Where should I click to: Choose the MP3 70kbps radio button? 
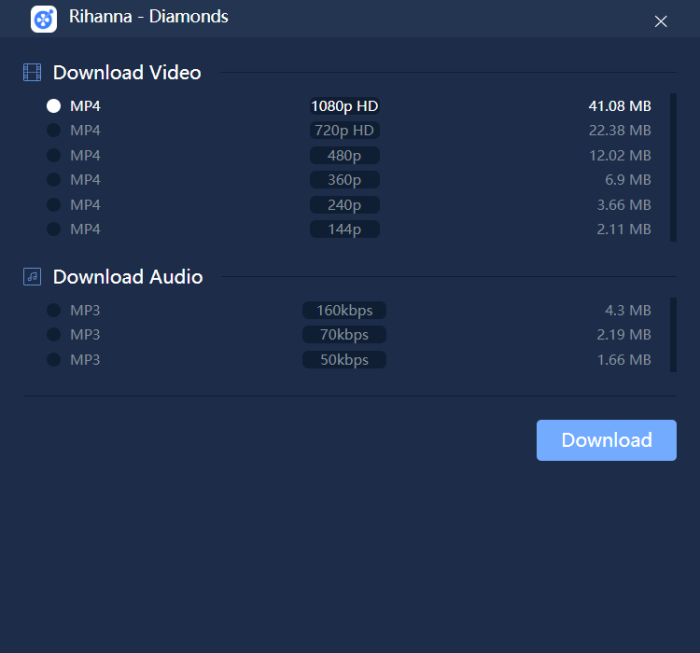tap(54, 334)
